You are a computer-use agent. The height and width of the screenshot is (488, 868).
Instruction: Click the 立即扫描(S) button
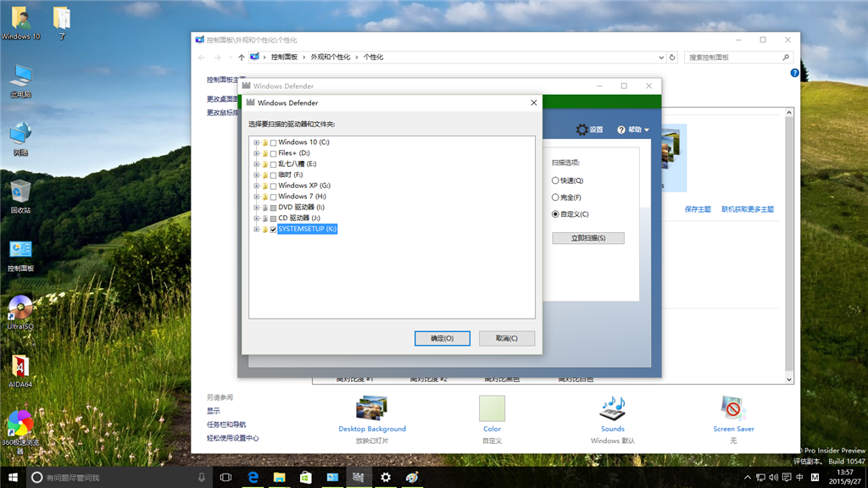[588, 238]
